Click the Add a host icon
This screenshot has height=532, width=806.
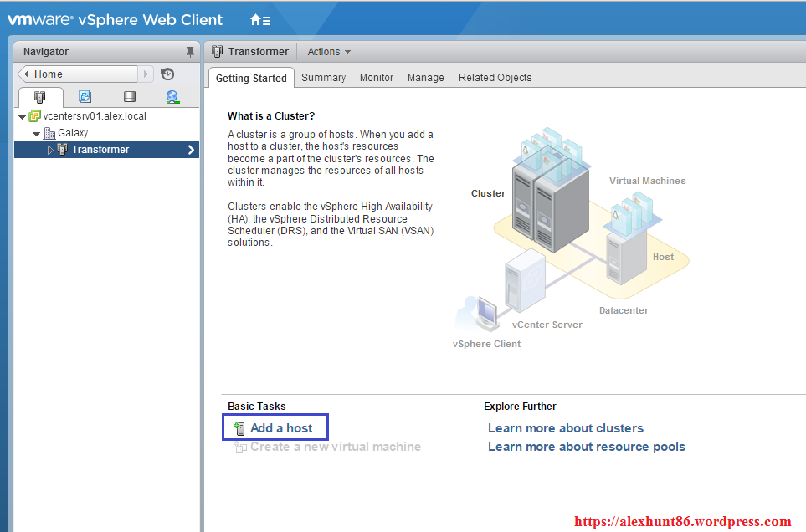pyautogui.click(x=239, y=428)
